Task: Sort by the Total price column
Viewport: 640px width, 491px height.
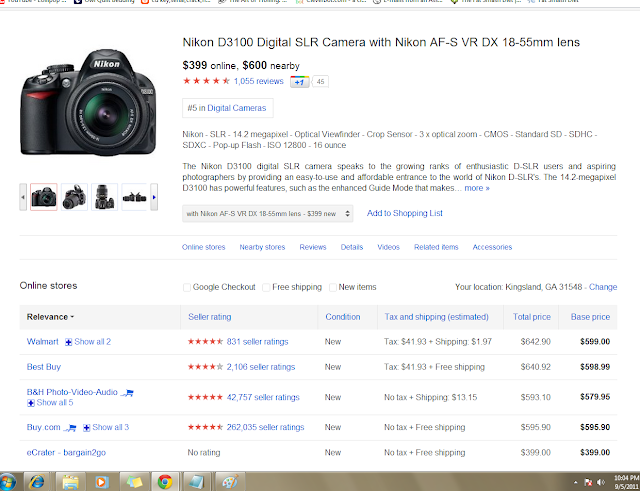Action: pyautogui.click(x=531, y=317)
